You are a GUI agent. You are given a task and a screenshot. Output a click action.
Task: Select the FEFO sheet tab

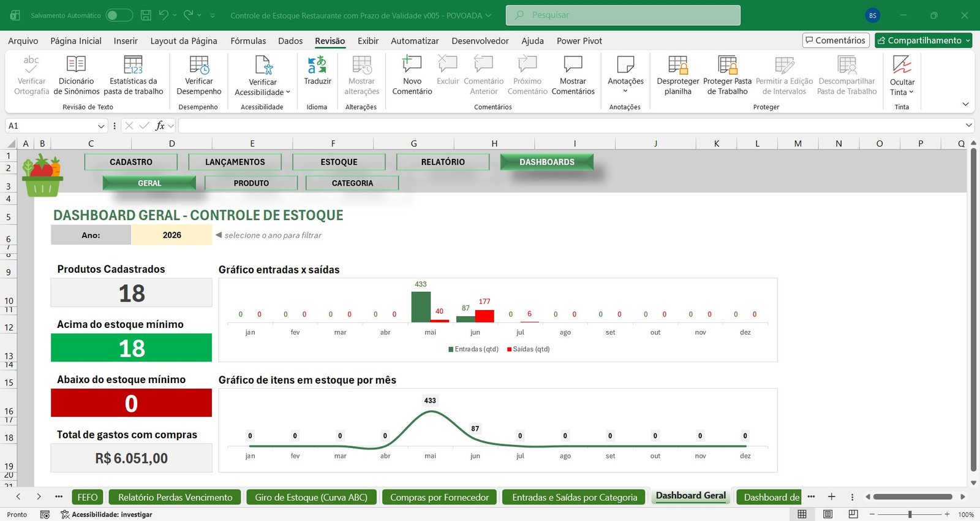point(87,497)
